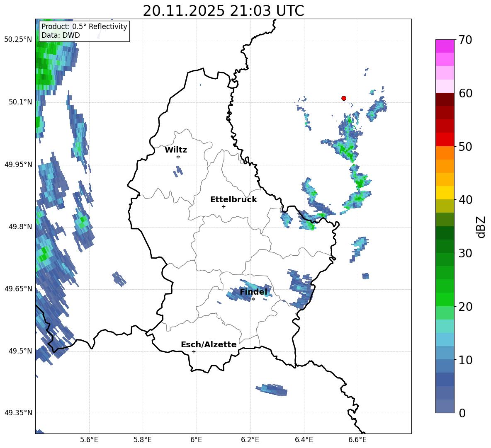Image resolution: width=491 pixels, height=448 pixels.
Task: Click the 40 dBZ colorbar label
Action: (465, 200)
